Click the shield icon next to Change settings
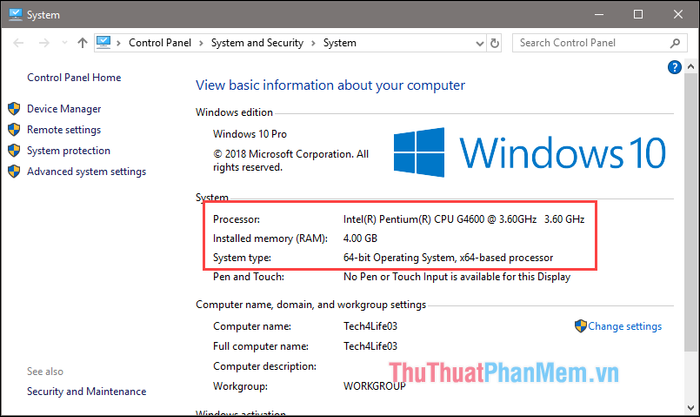This screenshot has width=700, height=417. (580, 326)
